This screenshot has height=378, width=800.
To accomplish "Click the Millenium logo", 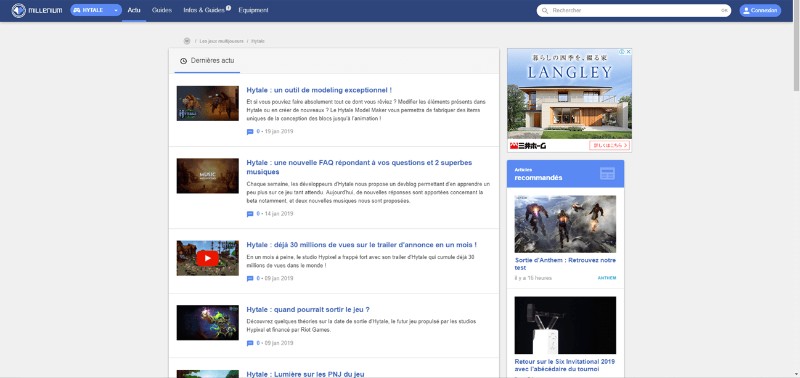I will pos(37,10).
